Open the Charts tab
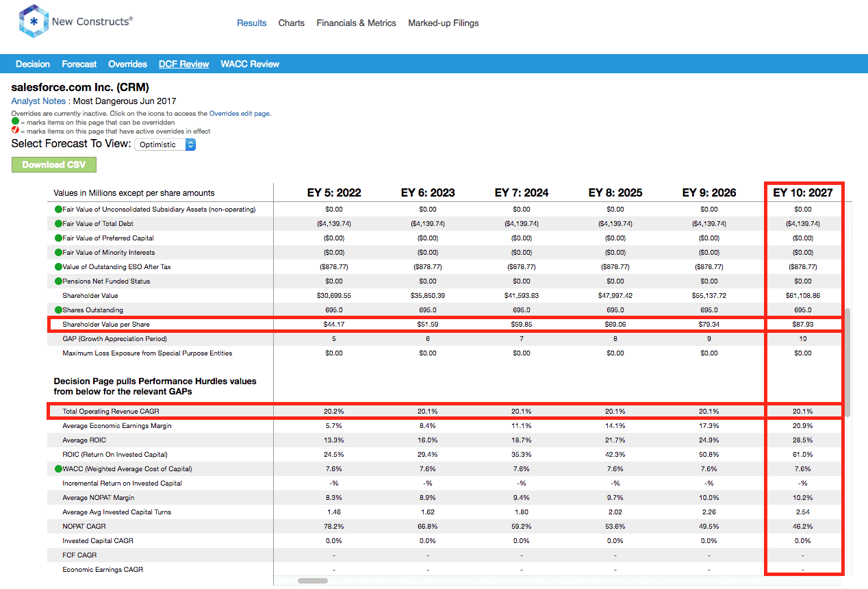Screen dimensions: 868x589 pos(292,23)
